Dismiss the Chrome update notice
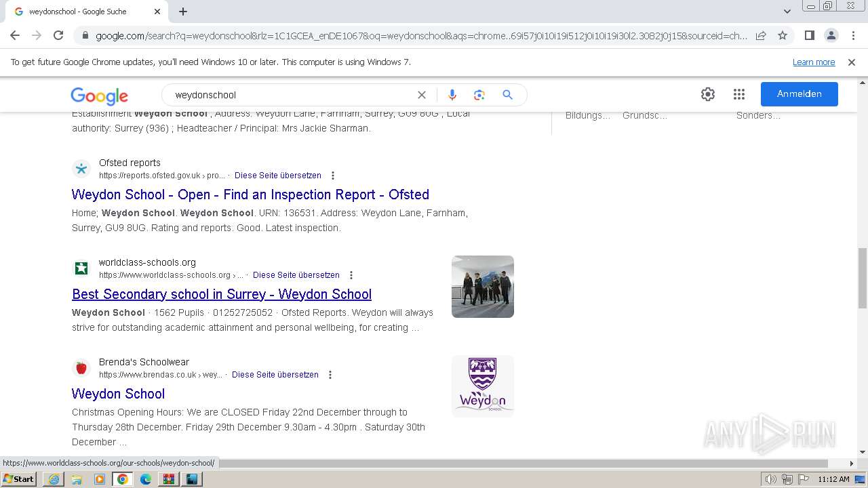Image resolution: width=868 pixels, height=488 pixels. click(852, 62)
